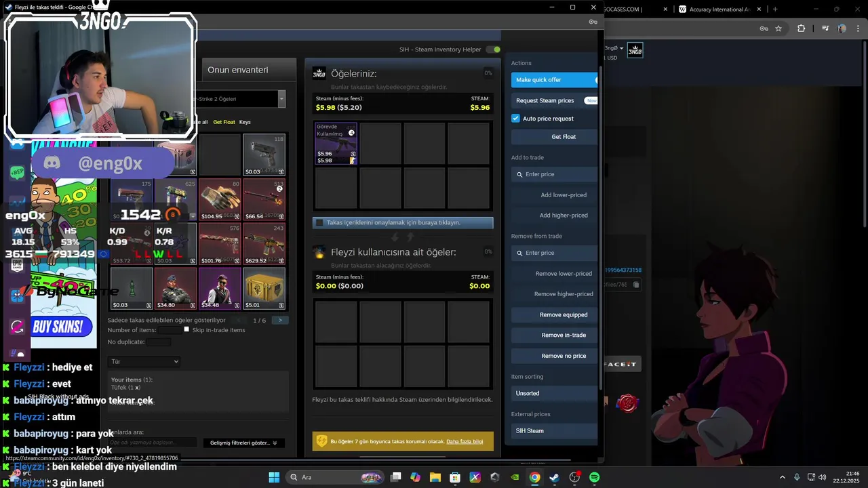Image resolution: width=868 pixels, height=488 pixels.
Task: Click Remove from trade price input
Action: pyautogui.click(x=554, y=253)
